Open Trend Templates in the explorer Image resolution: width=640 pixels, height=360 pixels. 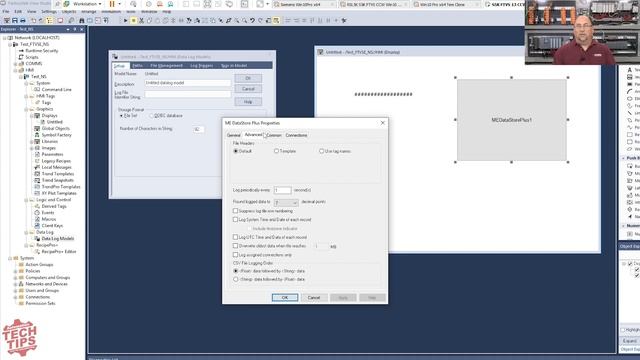point(58,173)
